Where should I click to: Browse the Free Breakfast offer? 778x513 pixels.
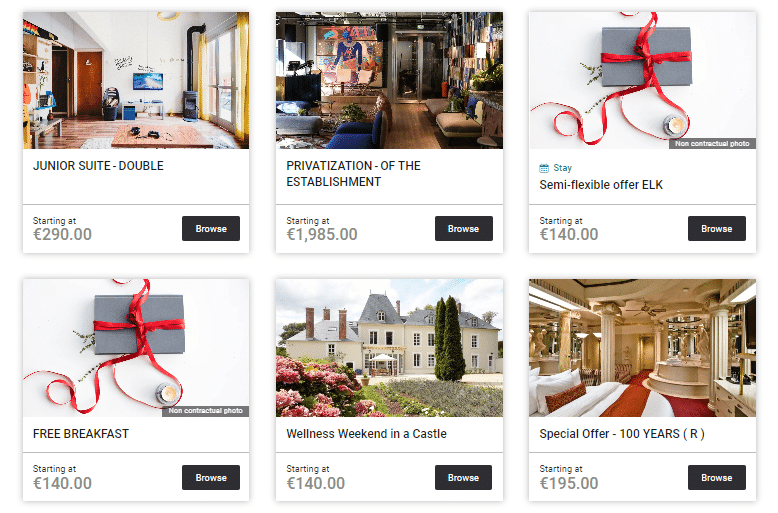click(211, 477)
